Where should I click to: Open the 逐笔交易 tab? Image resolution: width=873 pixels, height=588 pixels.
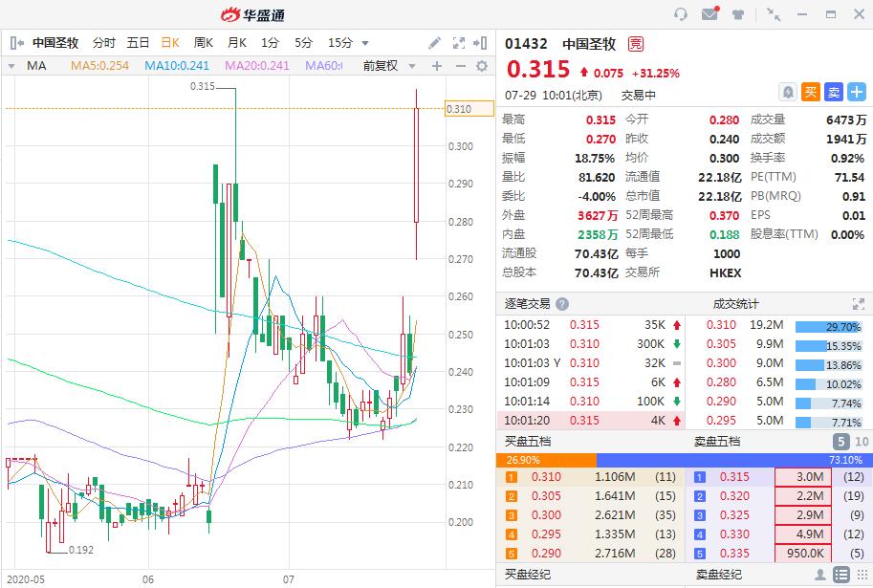coord(527,304)
